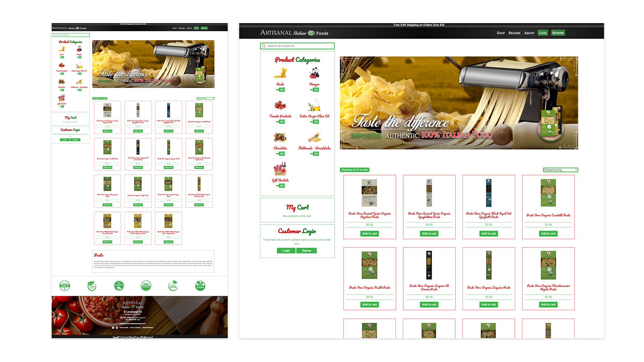This screenshot has height=362, width=644.
Task: Open Organic Black Squid Ink Spaghetti product image
Action: pos(489,193)
